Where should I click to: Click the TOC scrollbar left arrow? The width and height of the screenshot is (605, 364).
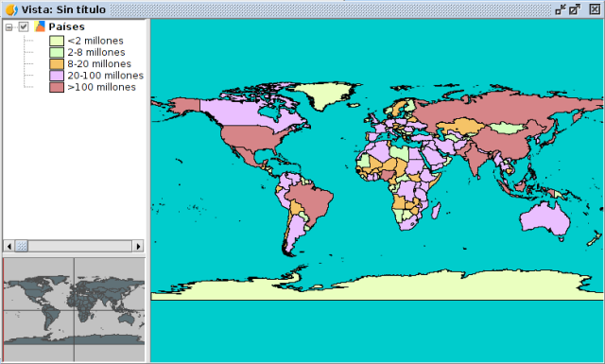[x=9, y=246]
